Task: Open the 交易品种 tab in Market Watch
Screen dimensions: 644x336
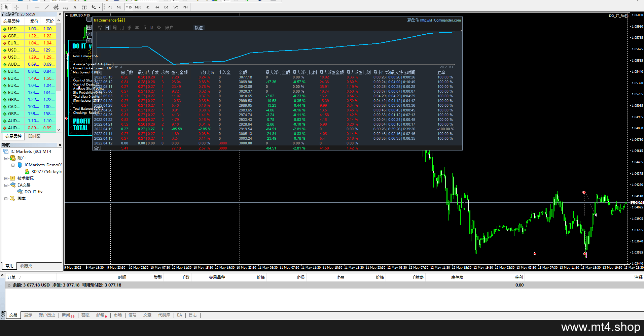Action: click(x=13, y=136)
